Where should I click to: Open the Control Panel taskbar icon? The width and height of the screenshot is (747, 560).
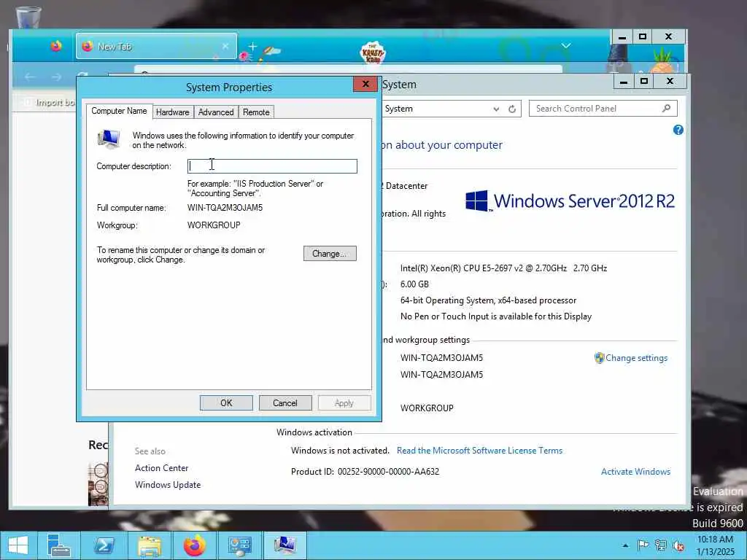pyautogui.click(x=239, y=545)
